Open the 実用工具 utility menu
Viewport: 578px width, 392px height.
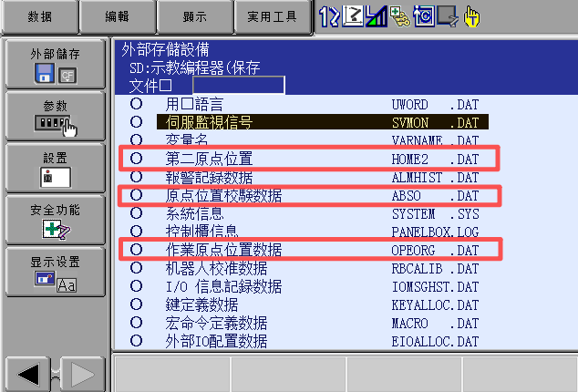(271, 16)
